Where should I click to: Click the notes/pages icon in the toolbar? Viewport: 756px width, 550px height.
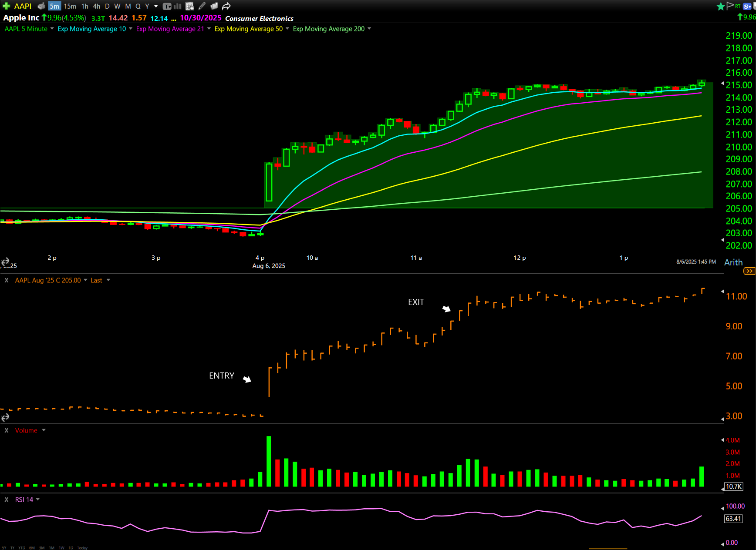(x=214, y=6)
